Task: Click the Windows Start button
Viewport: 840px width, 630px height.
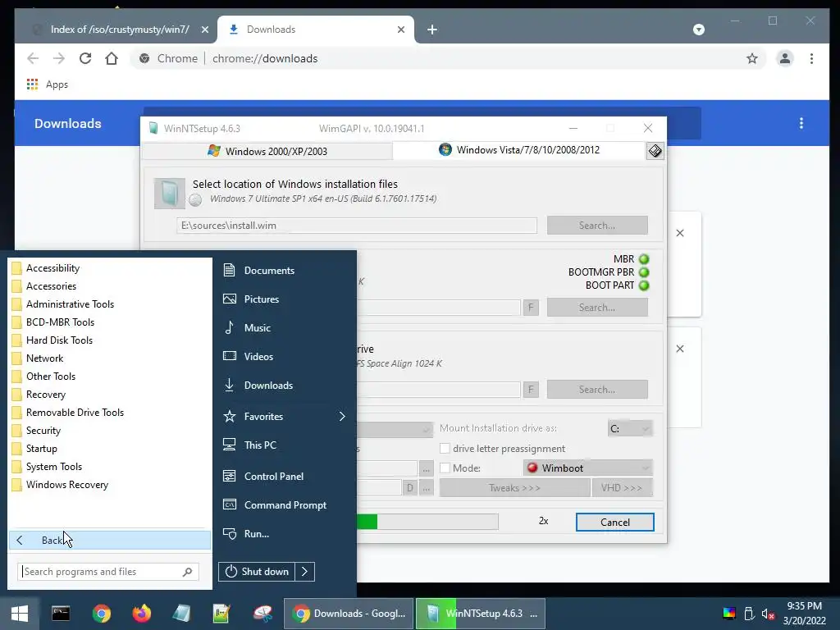Action: click(20, 614)
